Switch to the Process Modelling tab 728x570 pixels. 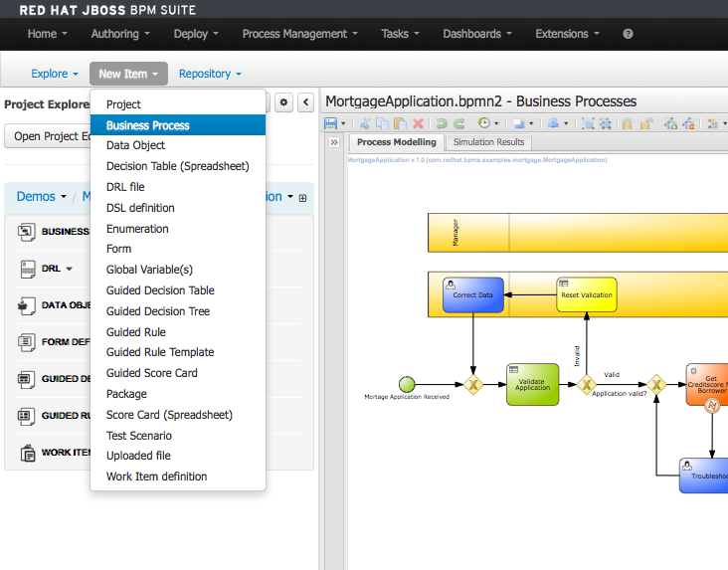397,142
